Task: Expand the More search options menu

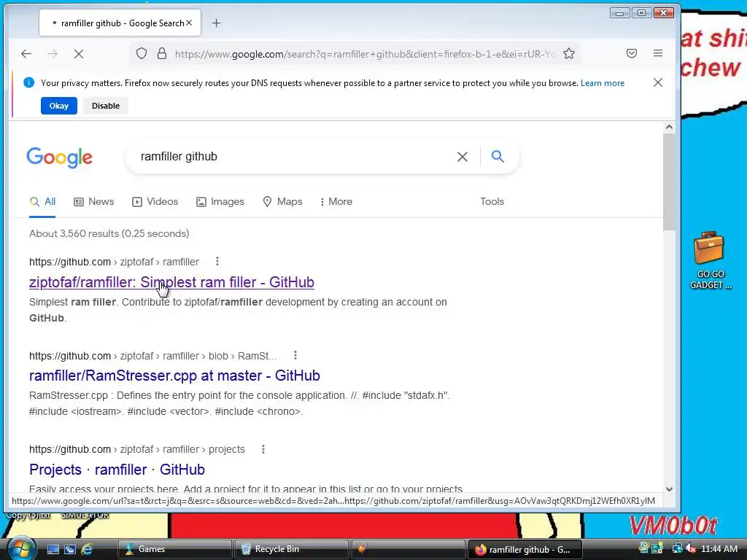Action: tap(336, 201)
